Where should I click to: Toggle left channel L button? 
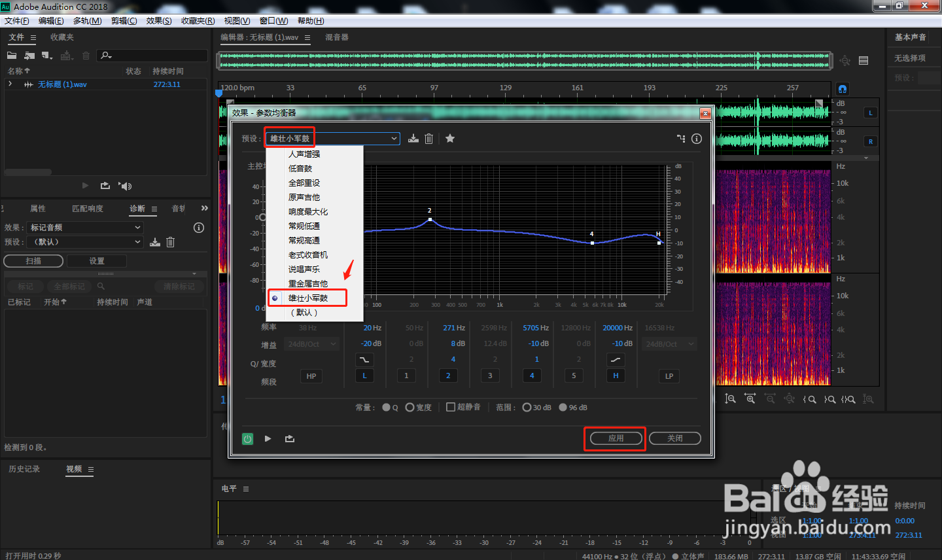pos(870,113)
